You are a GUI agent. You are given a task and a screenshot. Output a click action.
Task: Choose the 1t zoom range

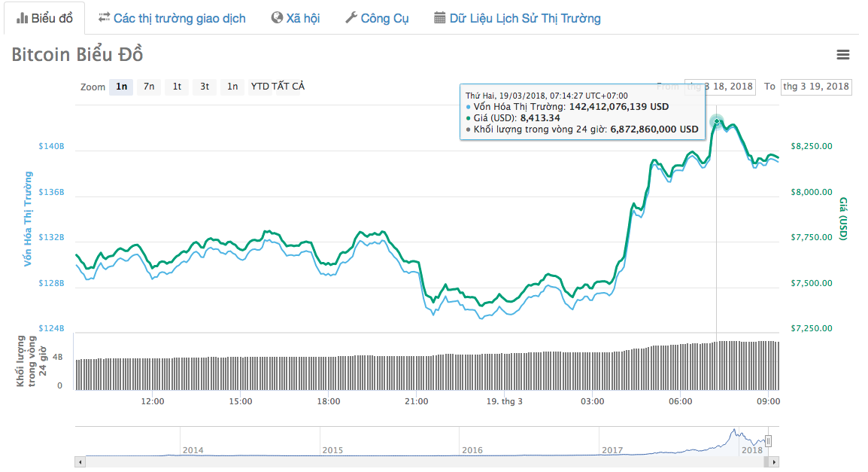(x=177, y=87)
